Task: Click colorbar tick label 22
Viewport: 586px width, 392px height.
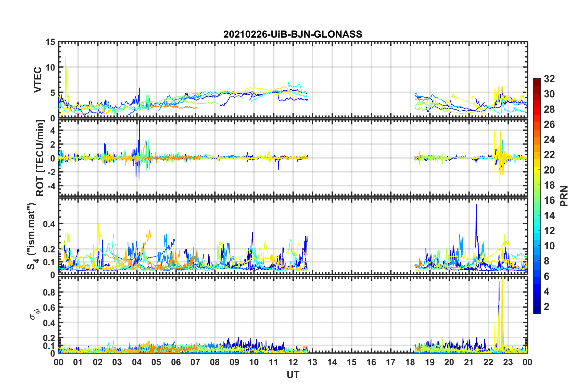Action: [x=549, y=155]
